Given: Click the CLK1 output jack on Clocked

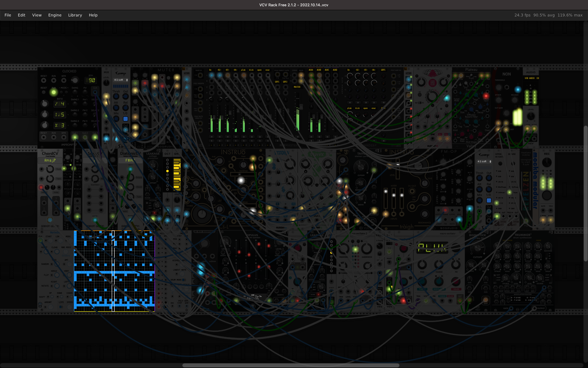Looking at the screenshot, I should point(75,137).
